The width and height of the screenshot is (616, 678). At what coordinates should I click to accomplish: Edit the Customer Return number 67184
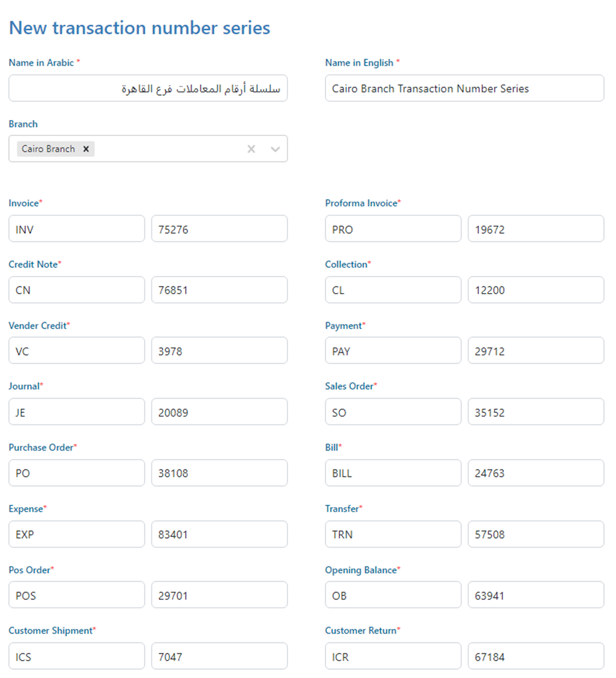[x=535, y=656]
